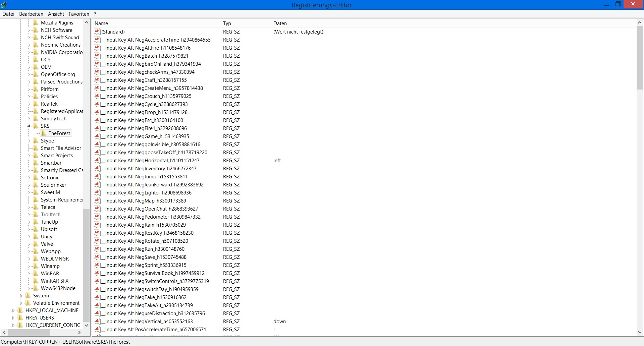Click the NegJump entry's string icon
Image resolution: width=644 pixels, height=346 pixels.
[97, 177]
